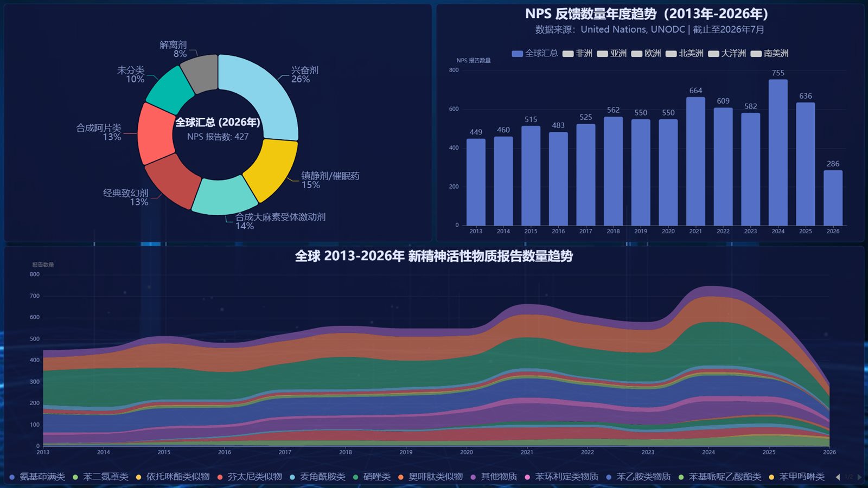868x488 pixels.
Task: Click the NPS 反馈数量年度趋势 chart title
Action: [x=647, y=14]
